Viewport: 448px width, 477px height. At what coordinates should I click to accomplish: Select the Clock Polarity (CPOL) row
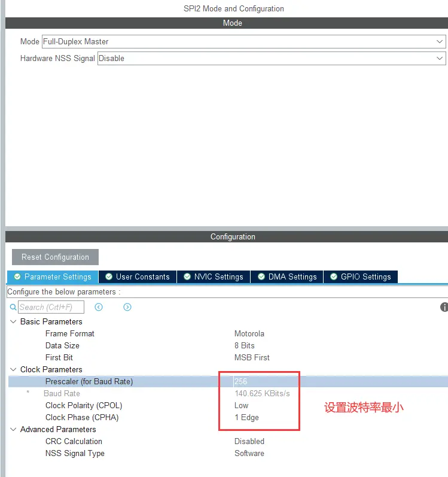84,405
